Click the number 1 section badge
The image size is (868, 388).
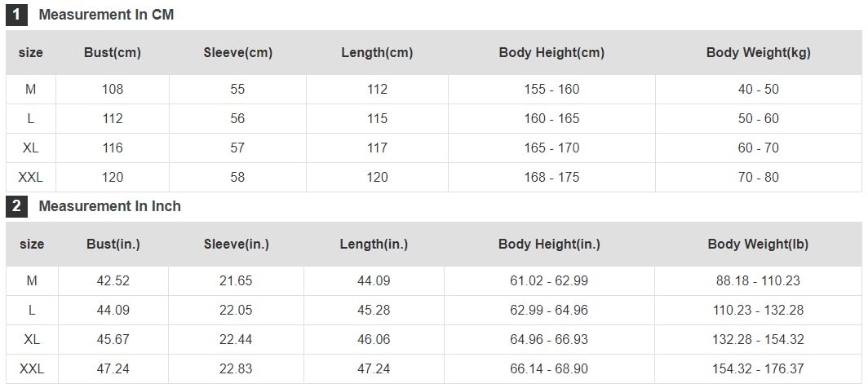point(16,15)
